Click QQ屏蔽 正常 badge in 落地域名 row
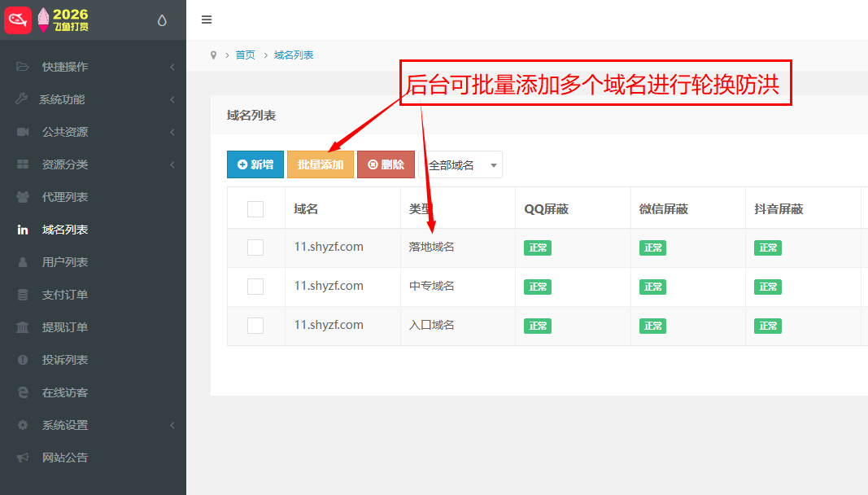The width and height of the screenshot is (868, 495). point(538,247)
